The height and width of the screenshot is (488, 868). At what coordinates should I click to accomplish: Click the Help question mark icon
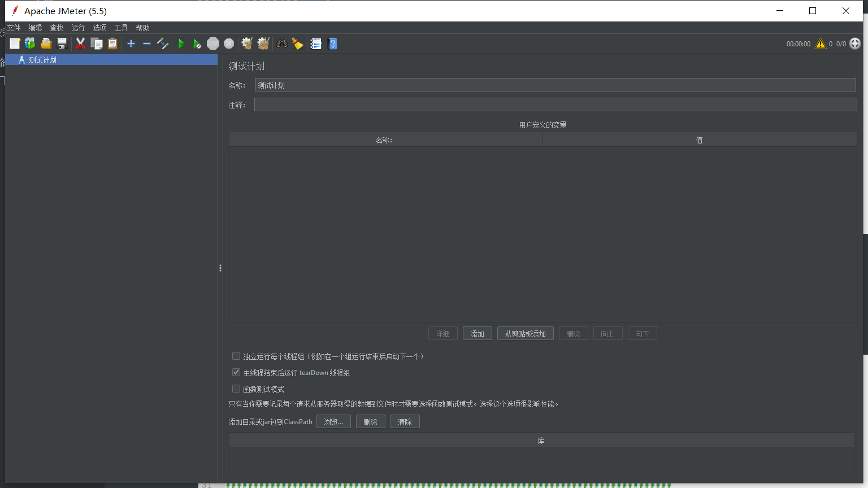tap(332, 43)
